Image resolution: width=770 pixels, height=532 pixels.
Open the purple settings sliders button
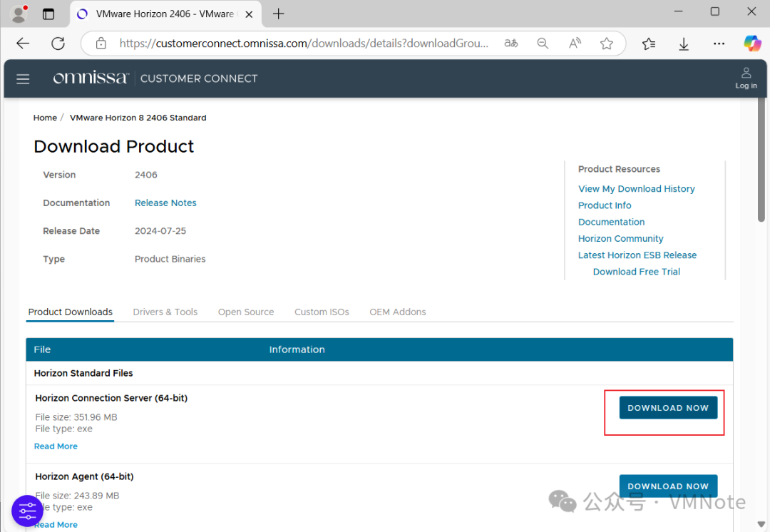coord(27,511)
